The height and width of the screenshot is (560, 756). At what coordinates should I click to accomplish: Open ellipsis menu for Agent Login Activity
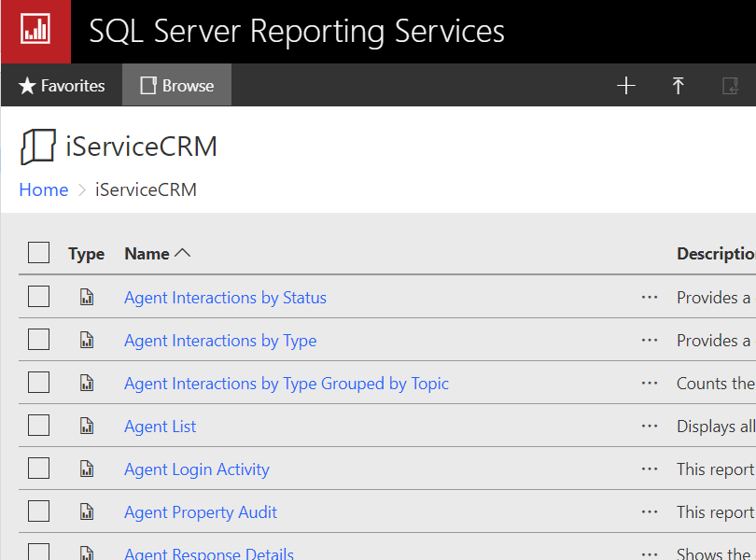[x=650, y=469]
